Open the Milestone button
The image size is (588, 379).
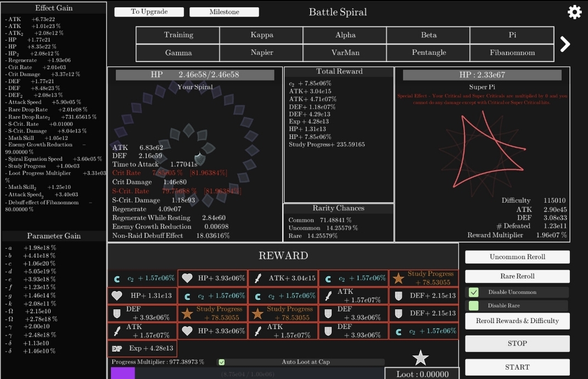pyautogui.click(x=224, y=12)
